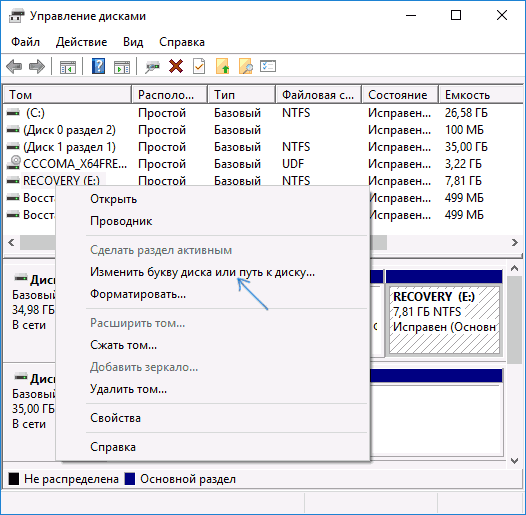Open Свойства from the context menu
526x515 pixels.
click(x=213, y=418)
